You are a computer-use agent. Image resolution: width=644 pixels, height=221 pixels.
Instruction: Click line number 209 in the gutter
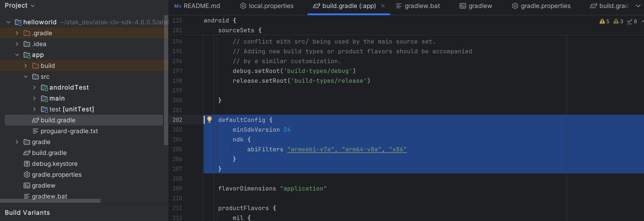[177, 188]
